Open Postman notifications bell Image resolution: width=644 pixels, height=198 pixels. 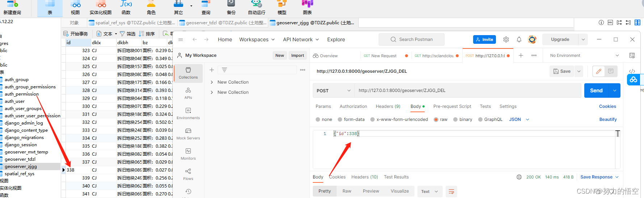pyautogui.click(x=519, y=39)
